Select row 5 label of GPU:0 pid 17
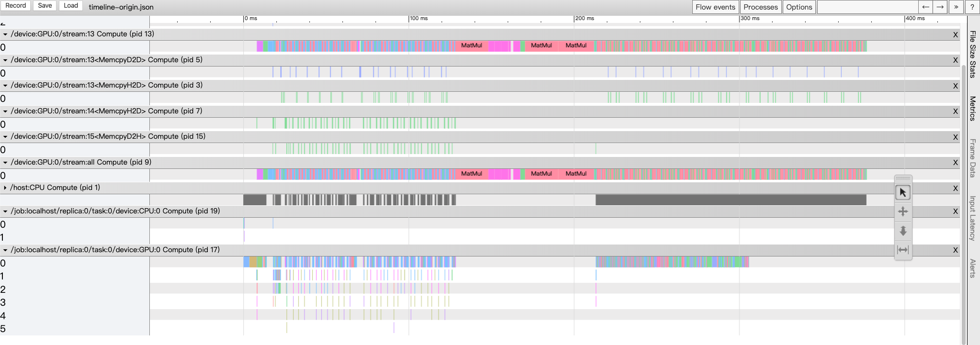 click(x=3, y=329)
